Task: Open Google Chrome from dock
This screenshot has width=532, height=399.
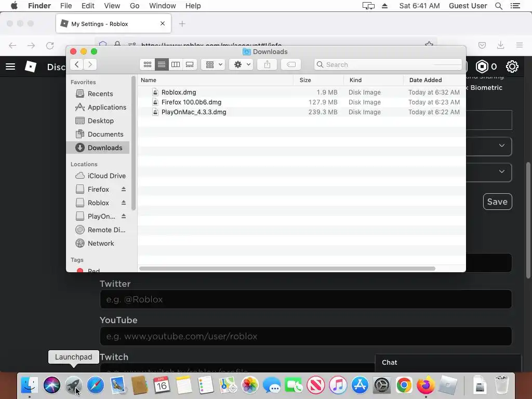Action: tap(404, 385)
